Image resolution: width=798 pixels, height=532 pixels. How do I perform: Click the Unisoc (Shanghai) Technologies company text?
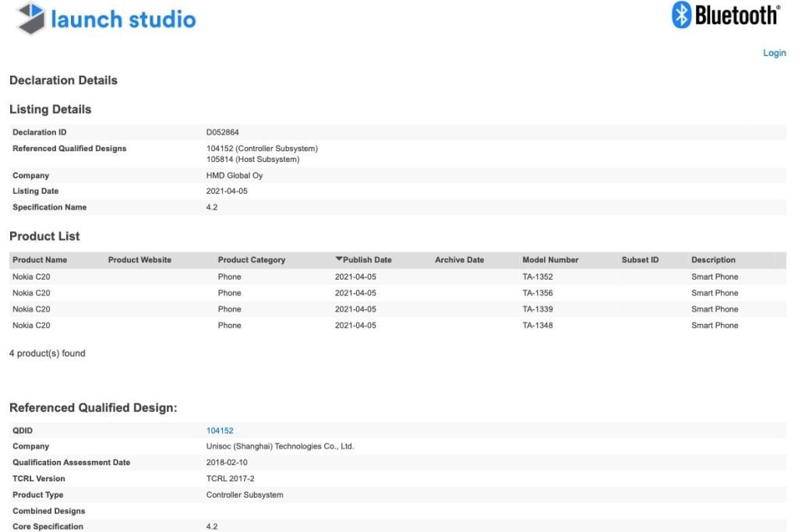point(280,447)
